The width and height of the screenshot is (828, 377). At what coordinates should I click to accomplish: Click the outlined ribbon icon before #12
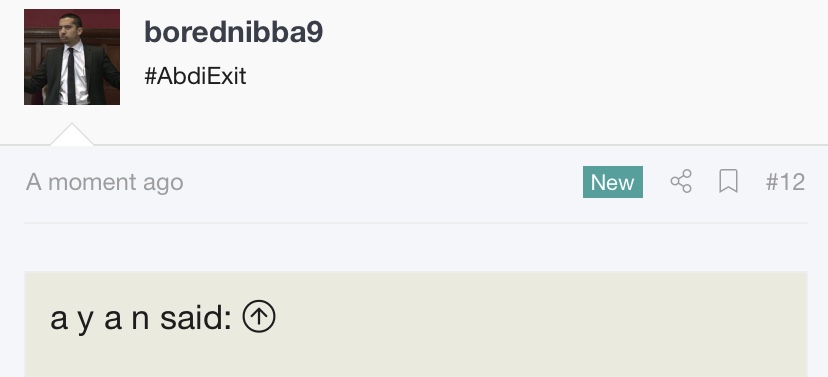point(728,182)
